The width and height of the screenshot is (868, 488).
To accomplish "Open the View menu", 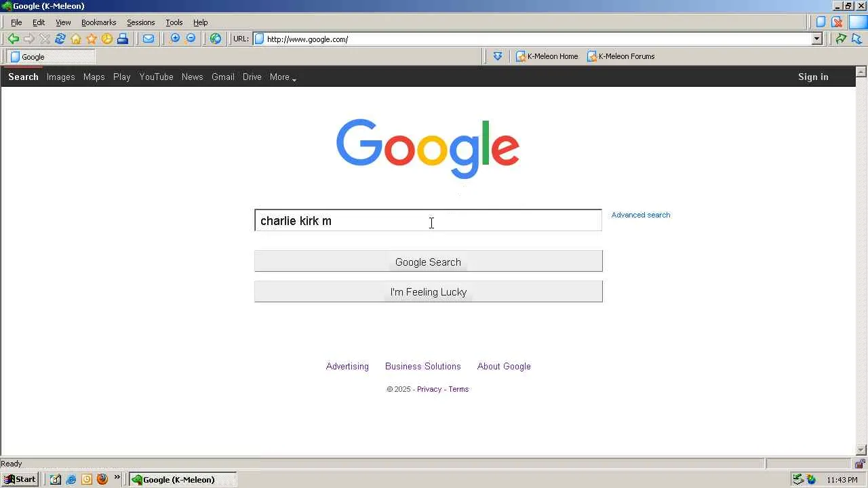I will (x=63, y=22).
